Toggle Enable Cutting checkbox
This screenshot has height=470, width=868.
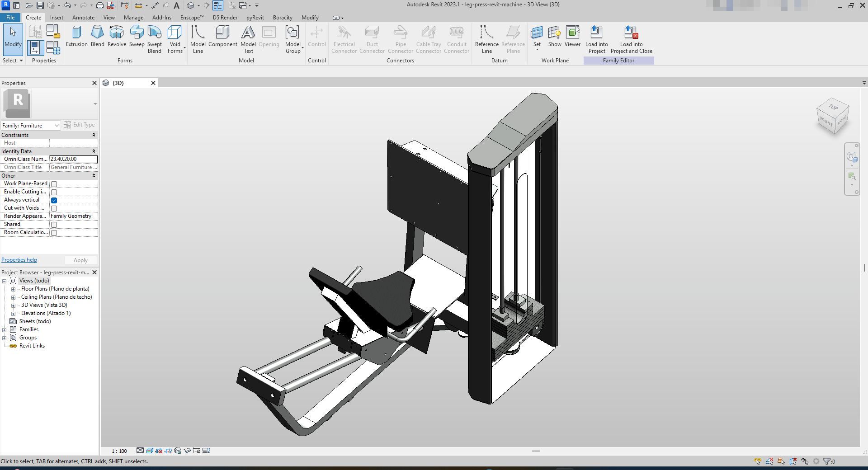click(54, 192)
